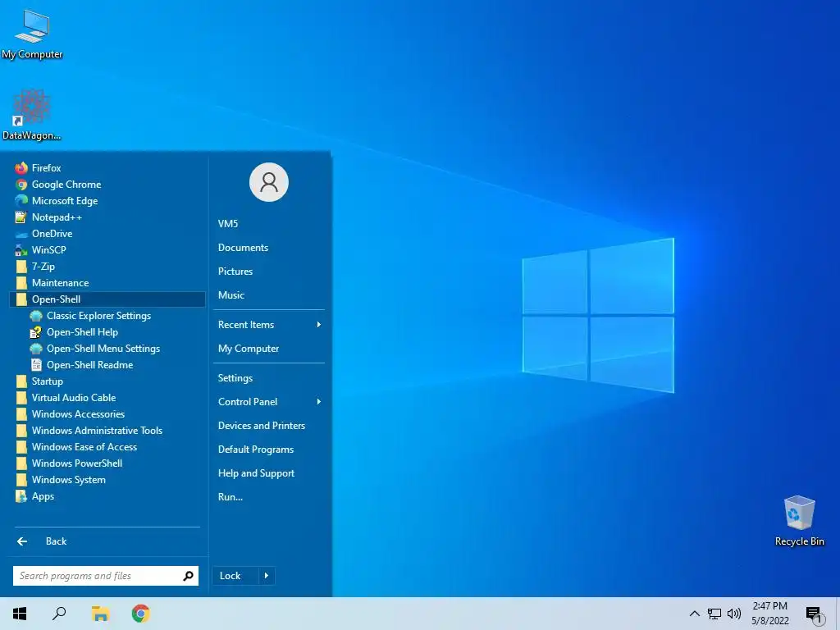The height and width of the screenshot is (630, 840).
Task: Open File Explorer from the taskbar
Action: 100,614
